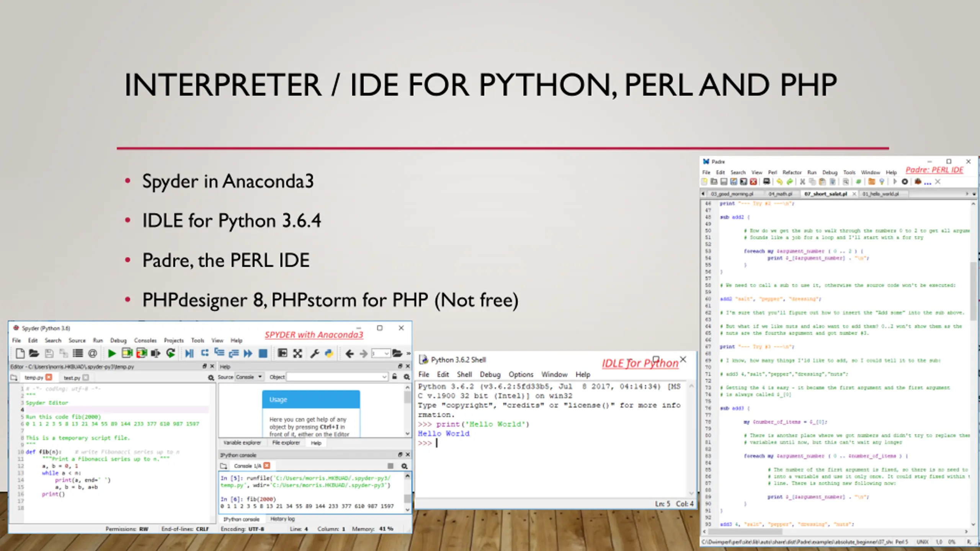The image size is (980, 551).
Task: Close the temp.py tab in Spyder editor
Action: (49, 377)
